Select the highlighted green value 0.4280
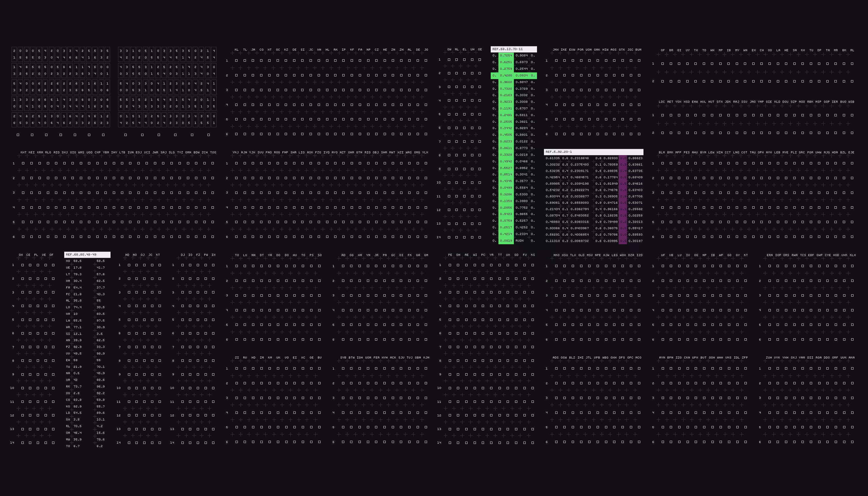 [506, 75]
